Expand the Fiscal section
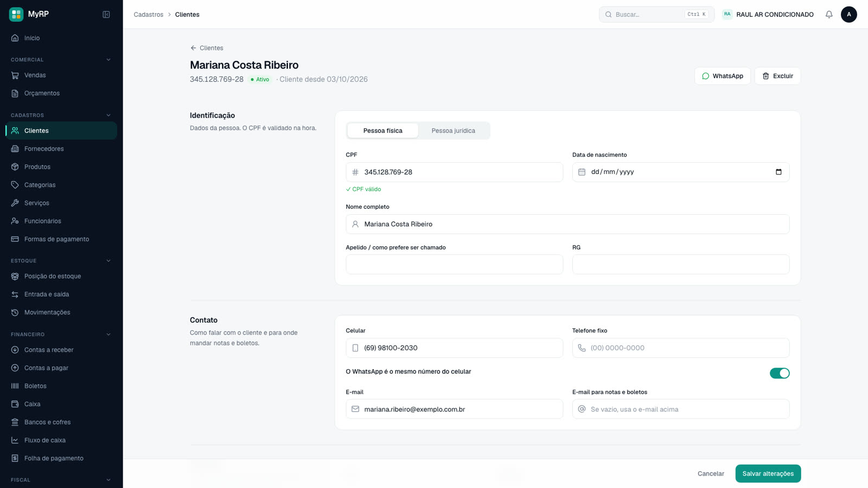The height and width of the screenshot is (488, 868). coord(108,480)
